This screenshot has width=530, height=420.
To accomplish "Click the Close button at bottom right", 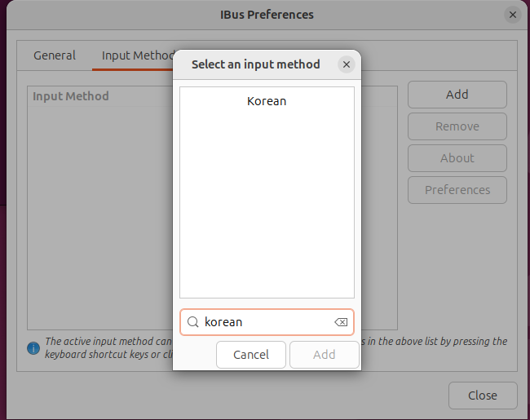I will coord(483,396).
